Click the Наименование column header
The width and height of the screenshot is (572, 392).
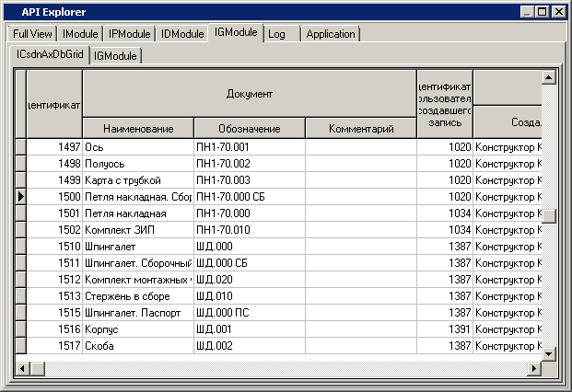(x=138, y=128)
